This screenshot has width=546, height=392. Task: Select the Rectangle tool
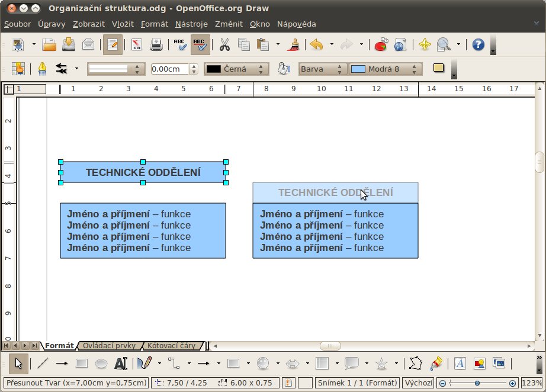click(82, 364)
